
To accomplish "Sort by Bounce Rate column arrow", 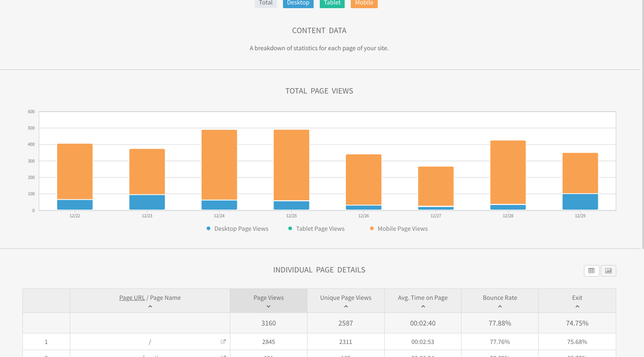I will (x=500, y=307).
